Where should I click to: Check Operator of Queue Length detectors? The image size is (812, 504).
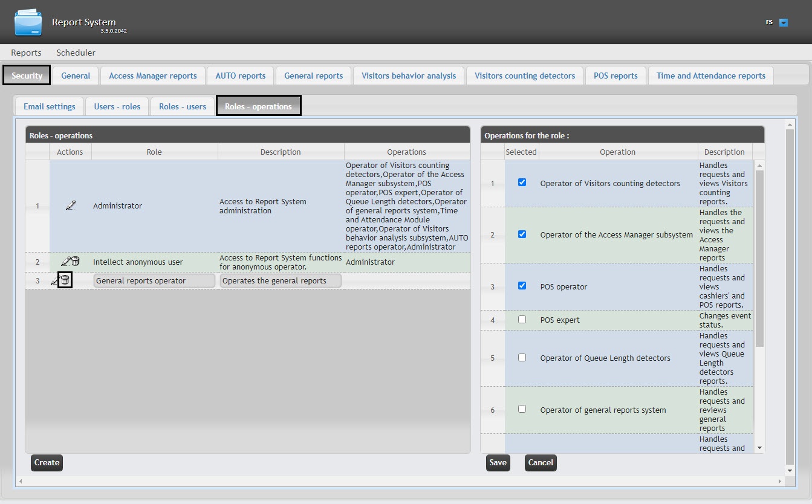point(522,358)
